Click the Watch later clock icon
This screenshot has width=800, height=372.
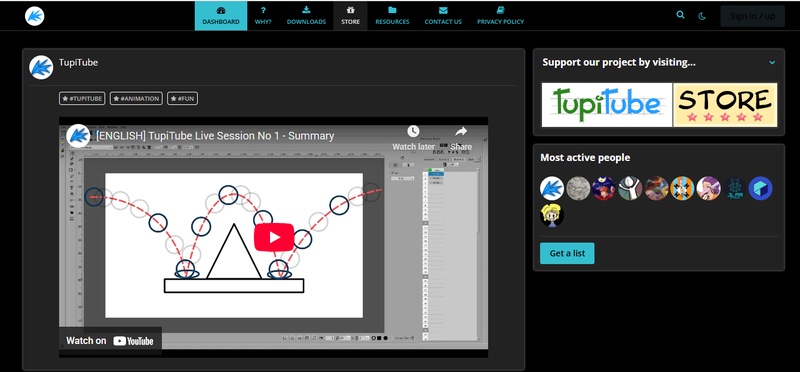[x=413, y=132]
